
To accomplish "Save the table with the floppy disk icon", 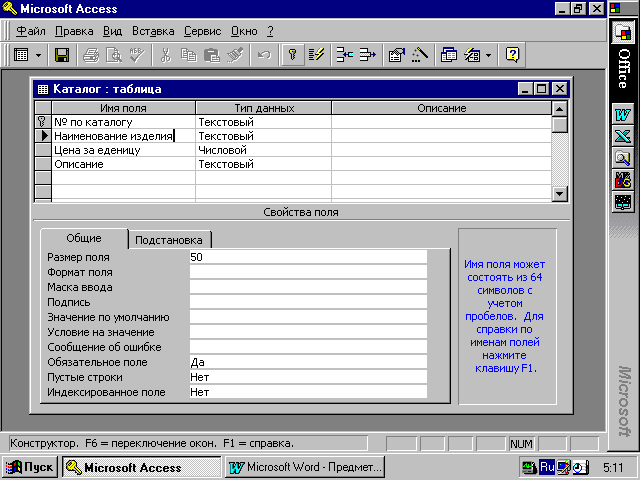I will pos(62,55).
